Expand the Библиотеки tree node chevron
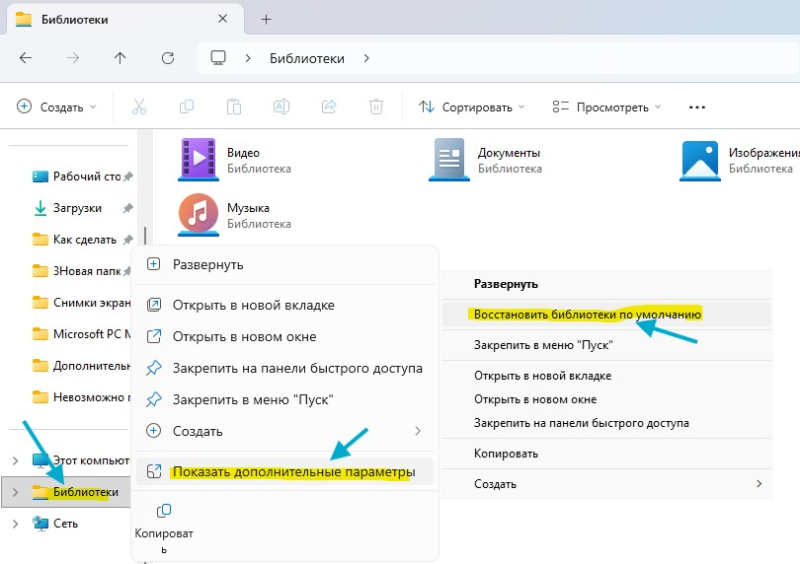Viewport: 800px width, 564px height. coord(15,493)
